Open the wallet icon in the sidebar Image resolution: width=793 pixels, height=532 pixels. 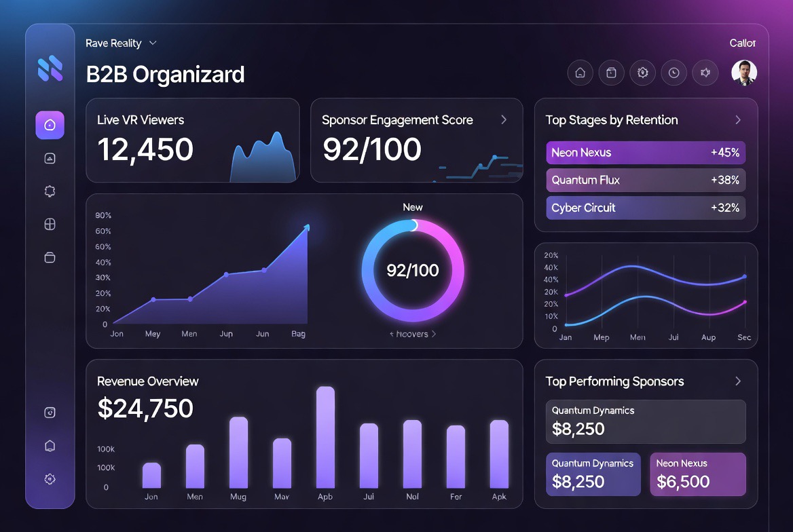point(50,257)
